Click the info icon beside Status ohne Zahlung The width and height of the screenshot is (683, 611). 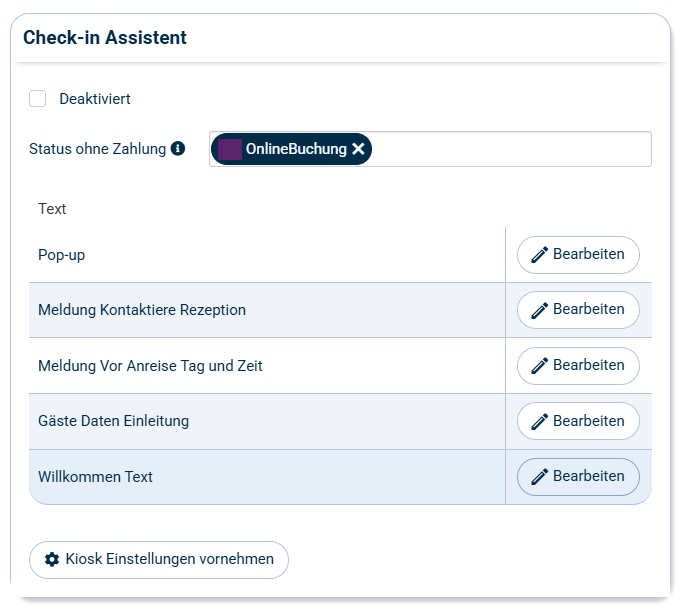tap(178, 149)
